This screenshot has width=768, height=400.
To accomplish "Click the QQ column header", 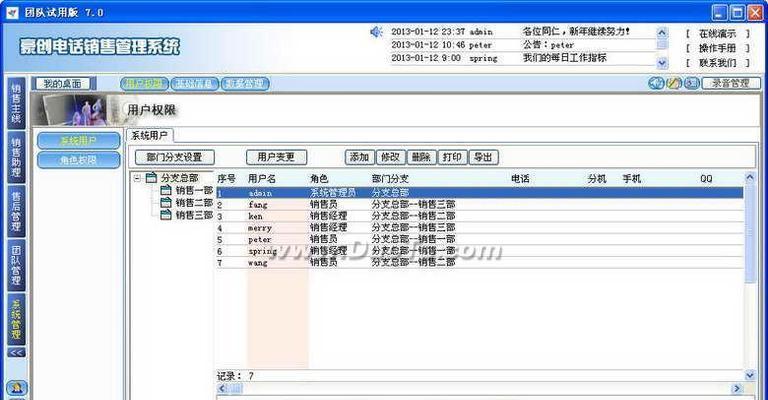I will (x=706, y=179).
